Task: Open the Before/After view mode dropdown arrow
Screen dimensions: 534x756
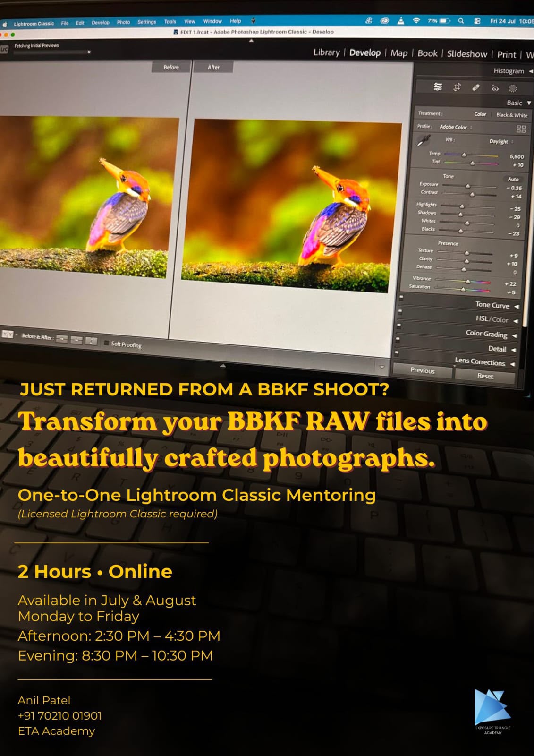Action: click(x=17, y=335)
